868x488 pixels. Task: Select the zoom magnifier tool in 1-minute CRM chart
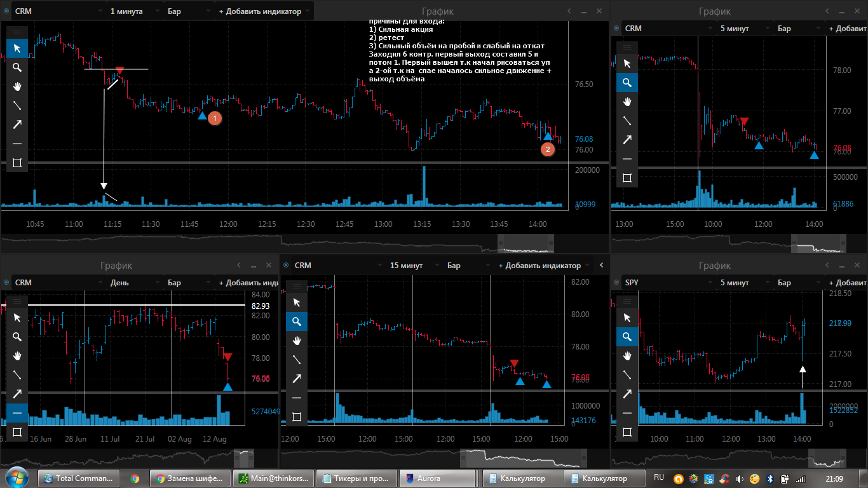[x=17, y=67]
